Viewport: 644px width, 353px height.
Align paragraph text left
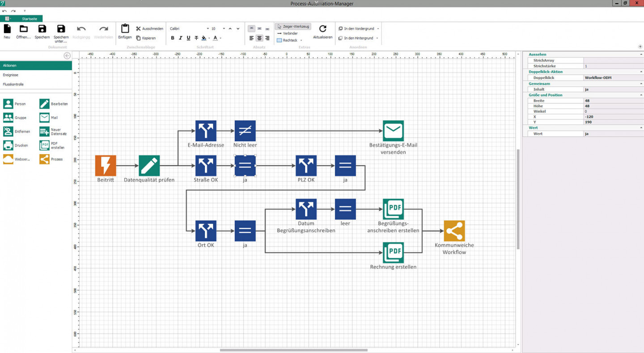(251, 38)
